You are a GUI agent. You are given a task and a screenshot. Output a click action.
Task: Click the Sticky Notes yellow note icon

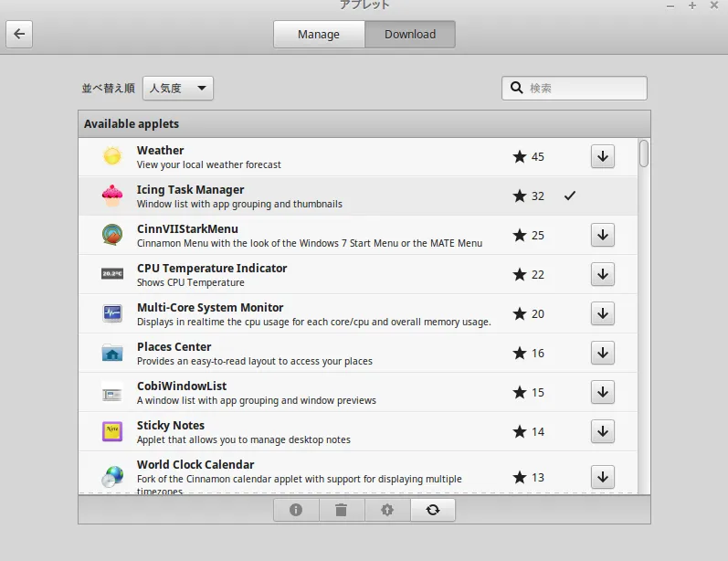111,431
